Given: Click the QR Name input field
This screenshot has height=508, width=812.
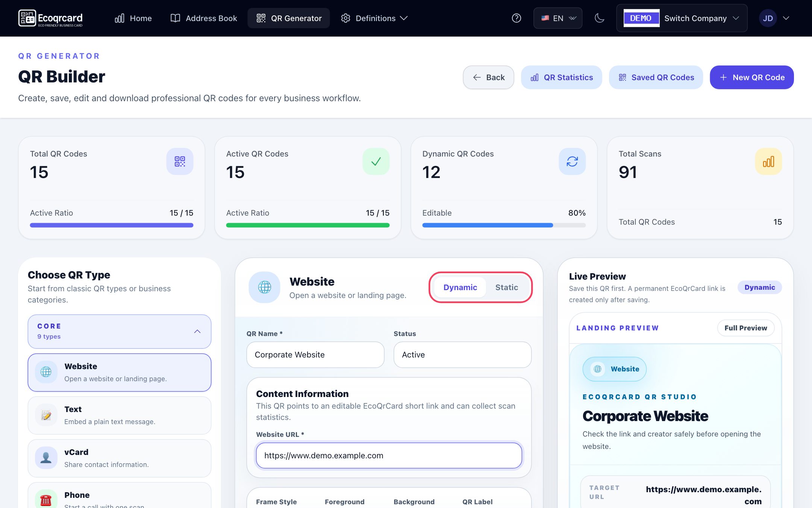Looking at the screenshot, I should [315, 355].
